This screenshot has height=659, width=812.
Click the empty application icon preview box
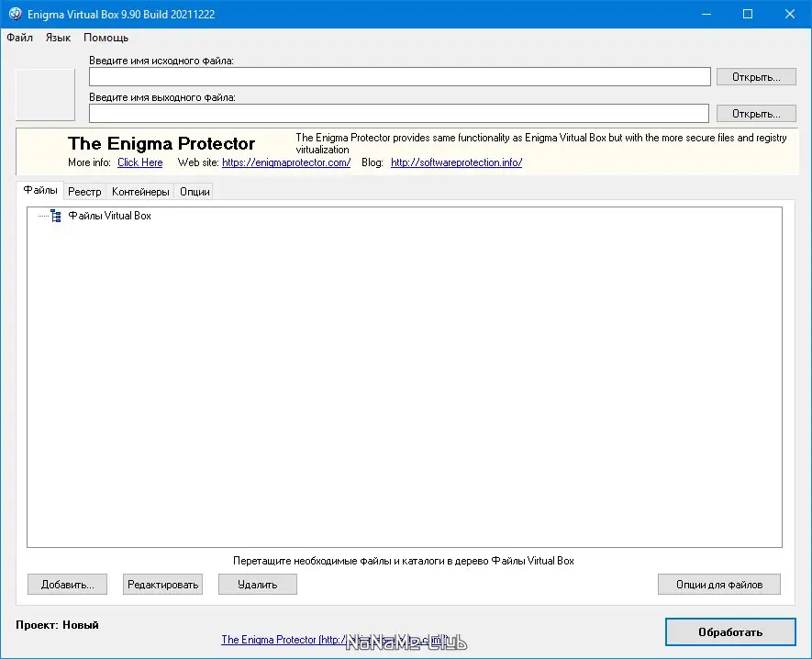(46, 95)
